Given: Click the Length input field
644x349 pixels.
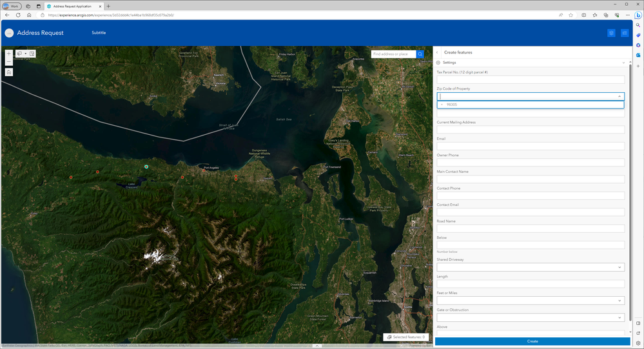Looking at the screenshot, I should pyautogui.click(x=531, y=284).
